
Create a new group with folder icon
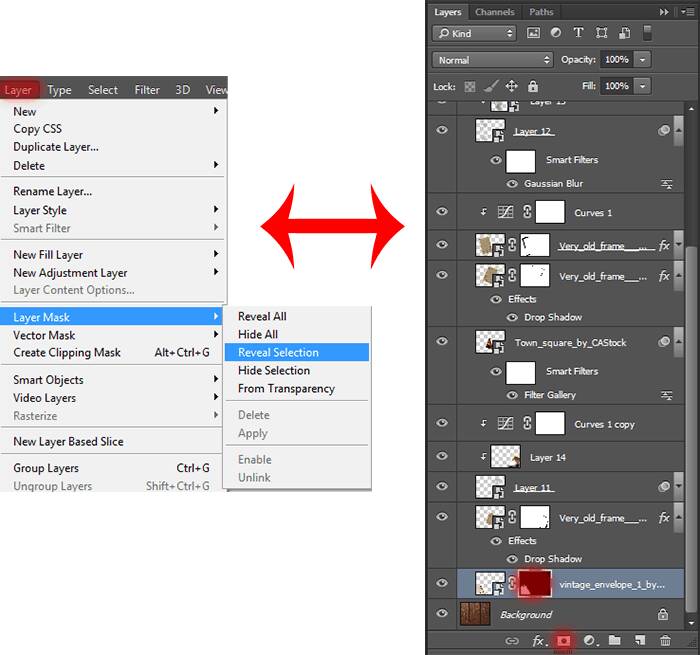click(615, 640)
